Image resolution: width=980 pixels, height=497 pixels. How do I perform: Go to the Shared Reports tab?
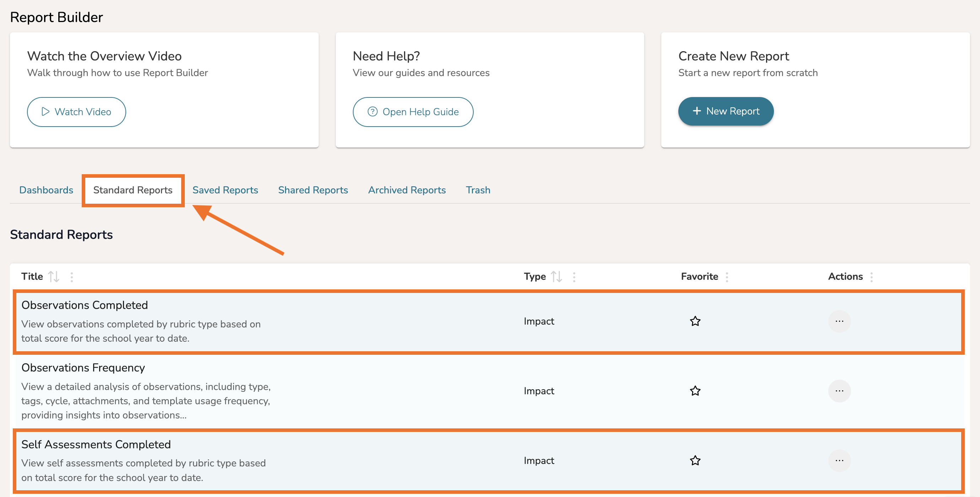313,190
